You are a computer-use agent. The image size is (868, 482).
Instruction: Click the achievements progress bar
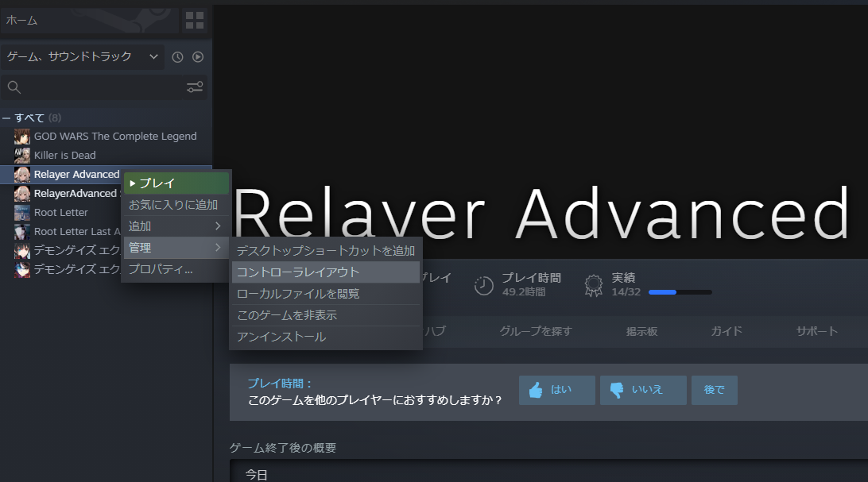coord(680,292)
